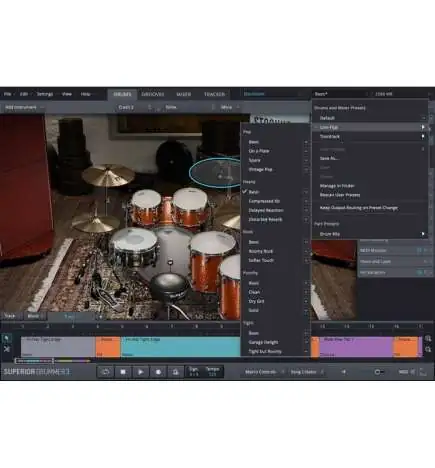Screen dimensions: 435x468
Task: Click the stop button
Action: tap(123, 372)
